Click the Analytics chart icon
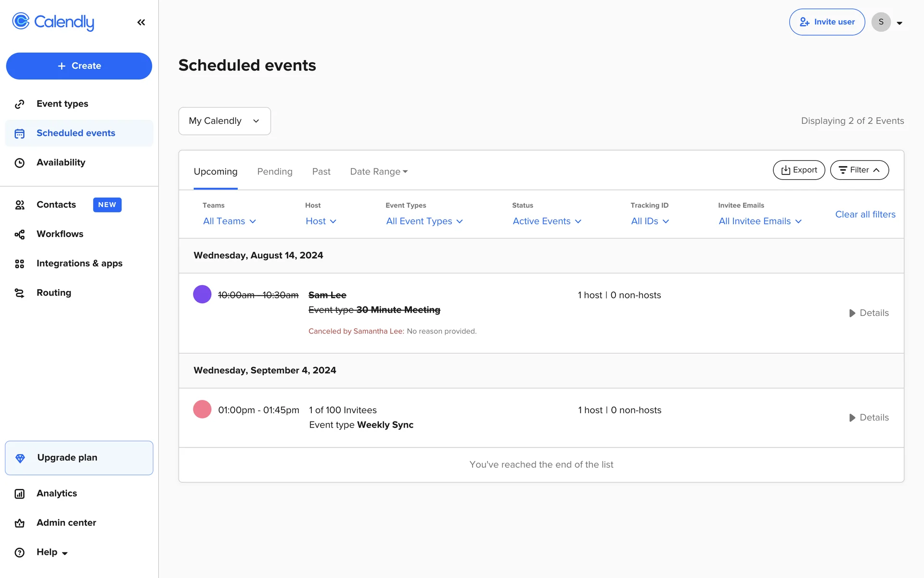Screen dimensions: 924x578 pyautogui.click(x=19, y=494)
